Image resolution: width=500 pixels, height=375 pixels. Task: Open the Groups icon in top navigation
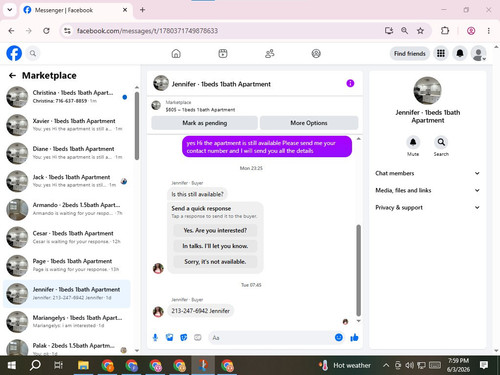316,53
